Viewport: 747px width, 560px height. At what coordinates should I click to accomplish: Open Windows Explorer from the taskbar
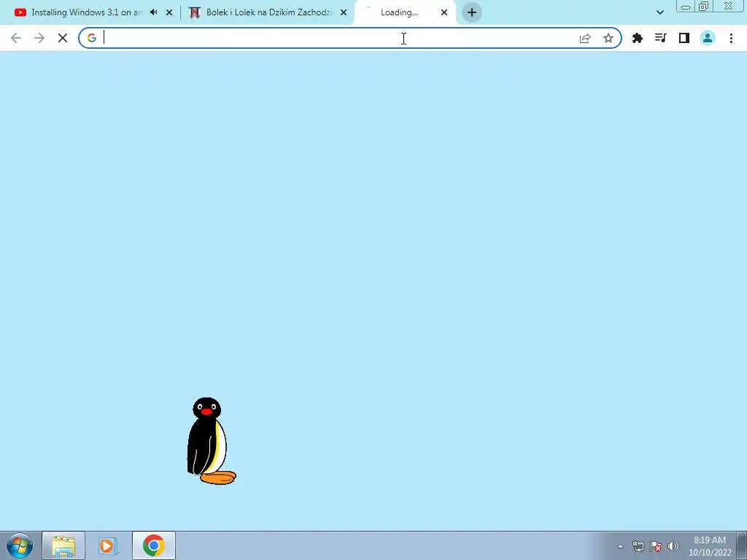point(63,545)
